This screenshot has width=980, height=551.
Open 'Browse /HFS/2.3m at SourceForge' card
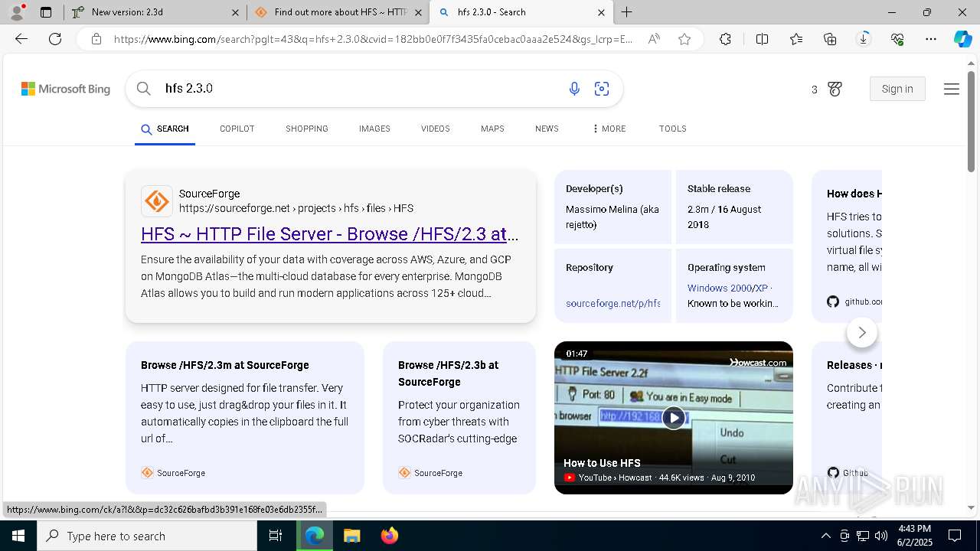245,418
